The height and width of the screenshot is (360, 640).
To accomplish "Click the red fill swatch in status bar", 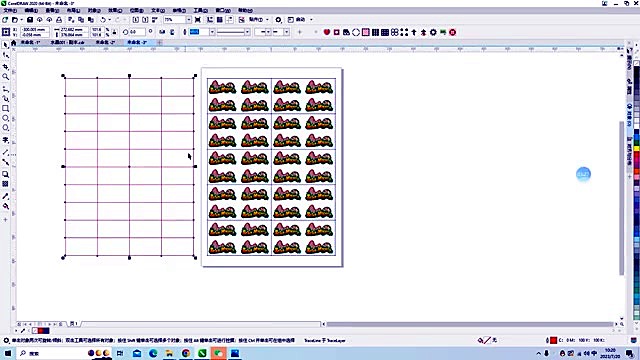I will [x=553, y=340].
